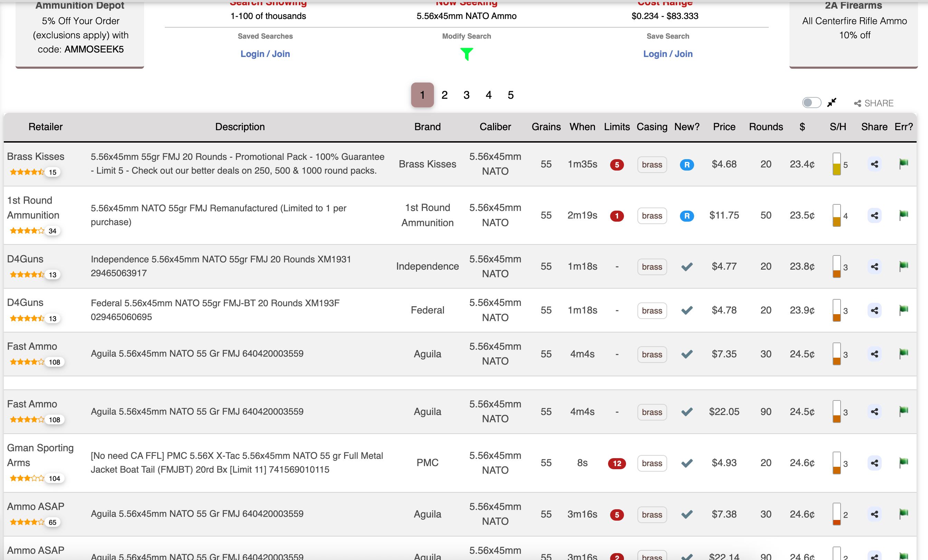Click share icon in Gman Sporting Arms row
This screenshot has height=560, width=928.
point(874,463)
